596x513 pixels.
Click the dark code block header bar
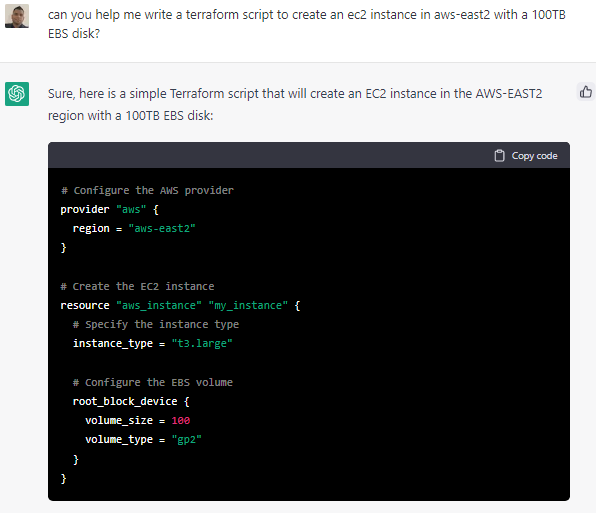[x=309, y=155]
